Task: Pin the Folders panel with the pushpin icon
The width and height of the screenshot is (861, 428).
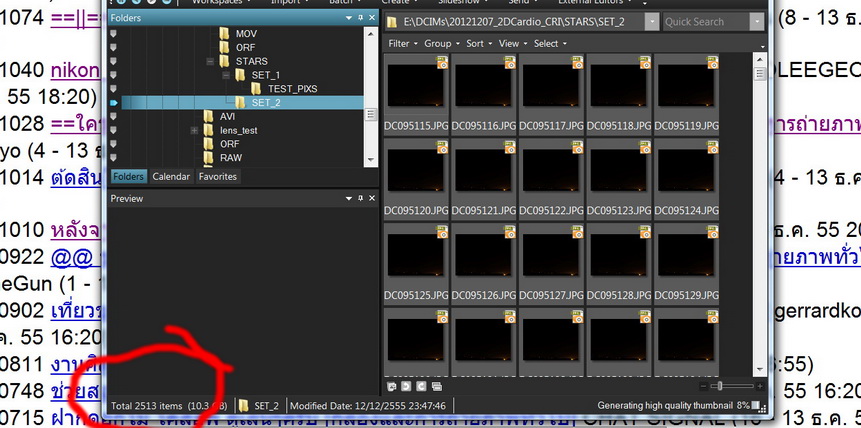Action: pyautogui.click(x=360, y=18)
